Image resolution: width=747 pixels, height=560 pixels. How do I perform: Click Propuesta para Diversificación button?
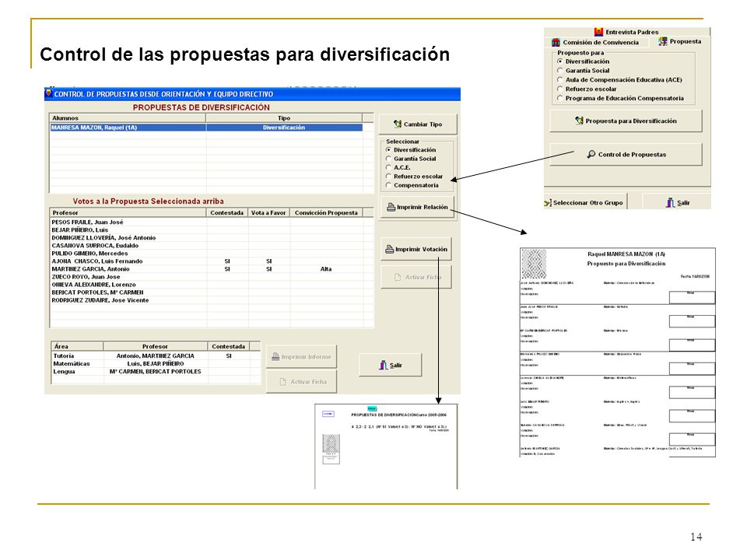[x=626, y=121]
